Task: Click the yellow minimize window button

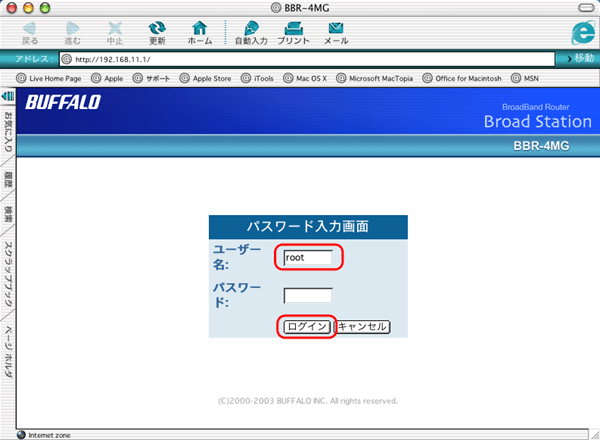Action: pyautogui.click(x=28, y=8)
